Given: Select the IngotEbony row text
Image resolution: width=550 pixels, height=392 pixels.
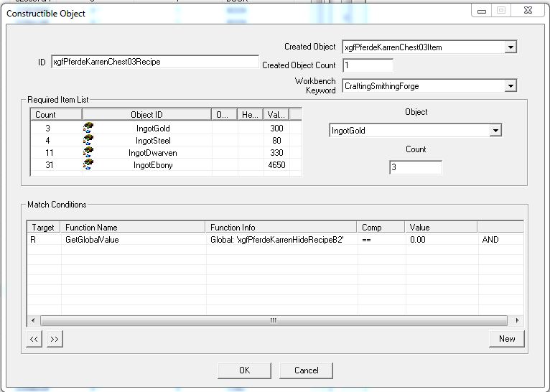Looking at the screenshot, I should click(153, 165).
